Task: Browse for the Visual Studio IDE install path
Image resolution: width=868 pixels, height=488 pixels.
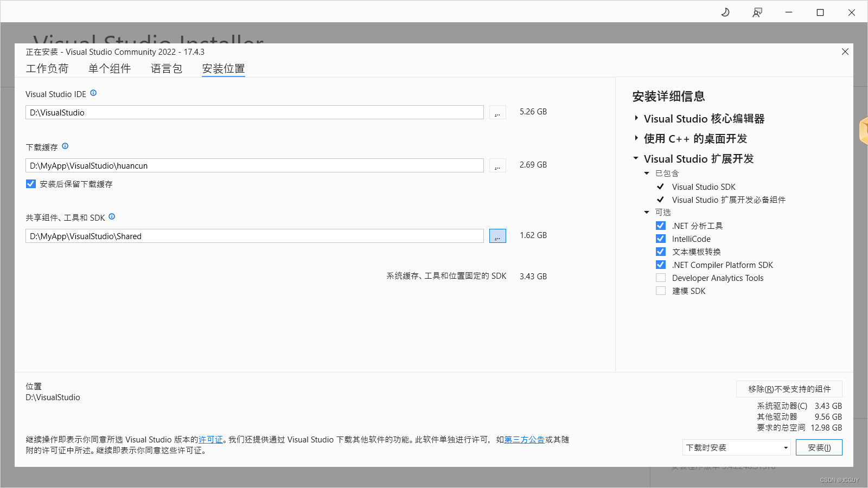Action: click(x=497, y=112)
